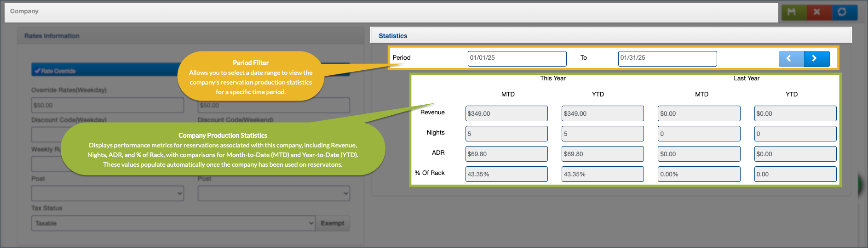The height and width of the screenshot is (248, 868).
Task: Click the Period end date field
Action: (667, 58)
